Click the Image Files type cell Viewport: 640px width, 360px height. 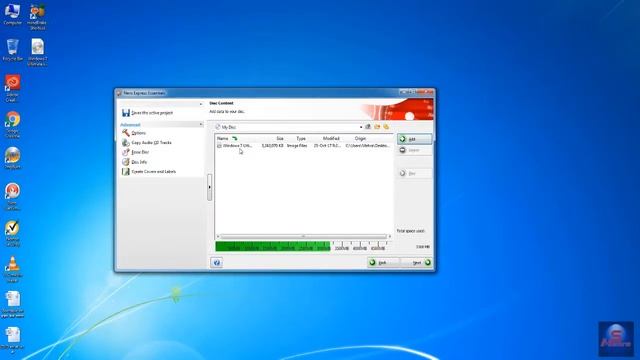(x=297, y=146)
